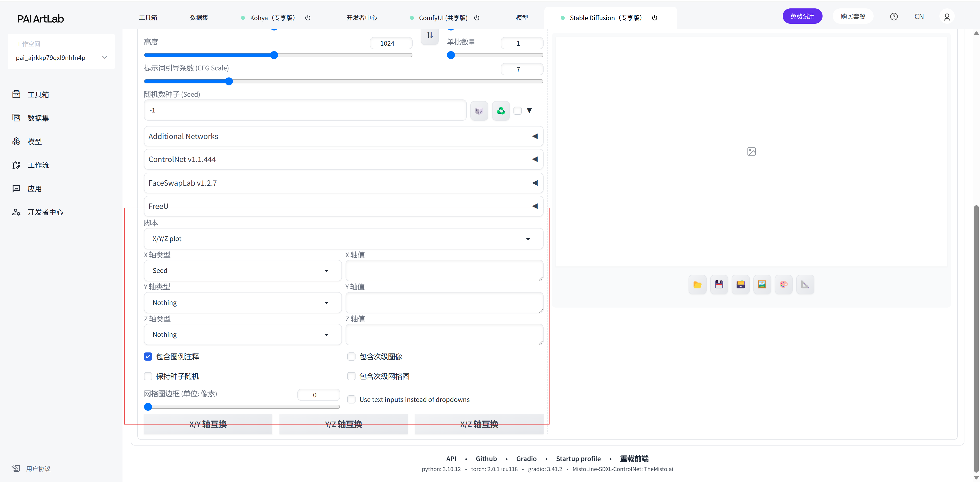Click the paint palette icon

783,284
